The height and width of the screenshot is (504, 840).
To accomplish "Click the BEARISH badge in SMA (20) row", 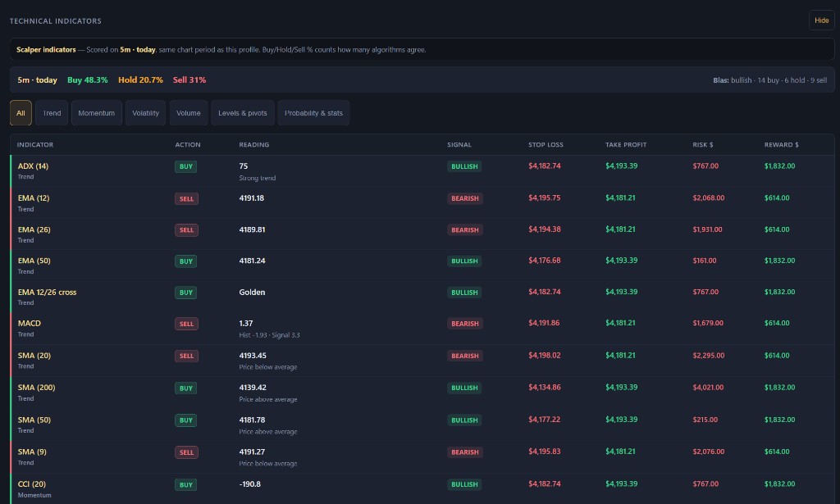I will (x=465, y=356).
